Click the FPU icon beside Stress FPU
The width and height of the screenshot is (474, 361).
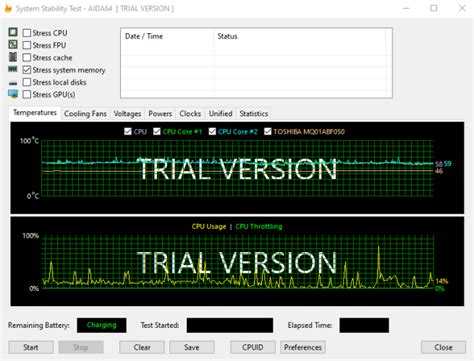[13, 44]
